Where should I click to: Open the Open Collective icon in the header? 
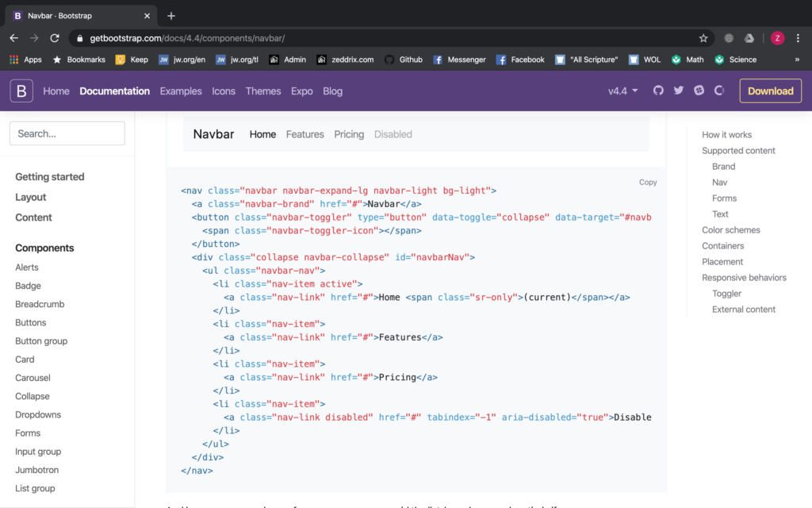(719, 90)
